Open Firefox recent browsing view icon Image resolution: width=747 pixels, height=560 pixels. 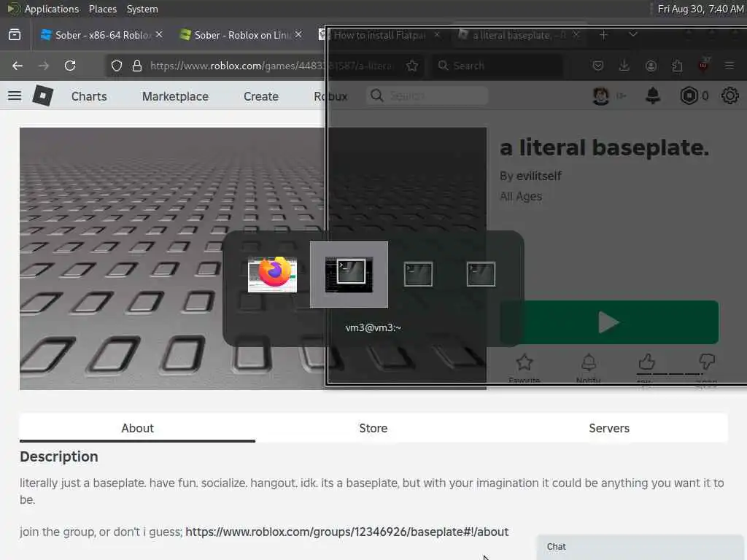coord(15,35)
